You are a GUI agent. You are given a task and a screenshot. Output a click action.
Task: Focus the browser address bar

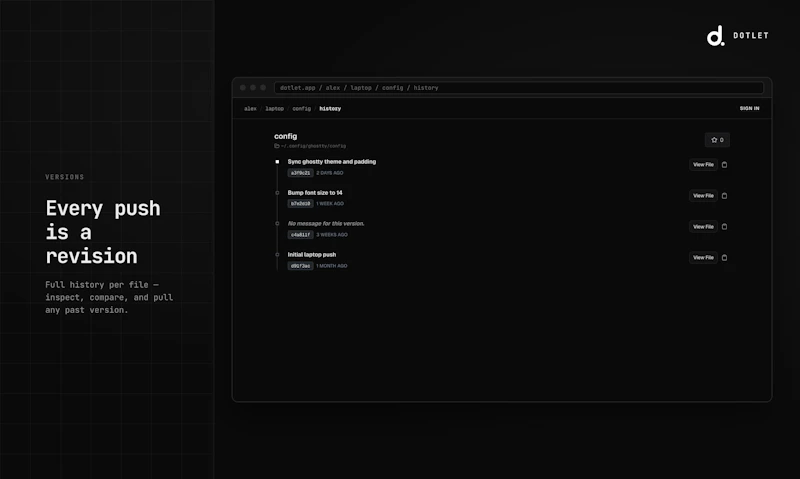[x=519, y=88]
